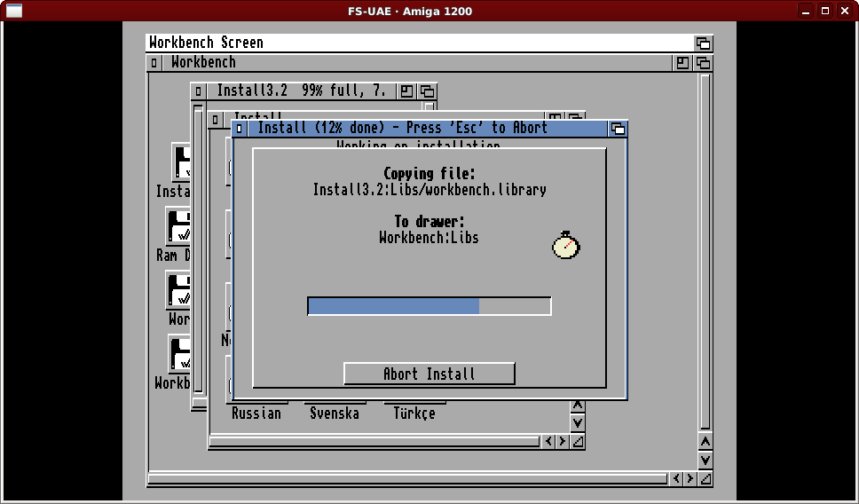Maximize the FS-UAE emulator window
Image resolution: width=859 pixels, height=504 pixels.
[825, 11]
